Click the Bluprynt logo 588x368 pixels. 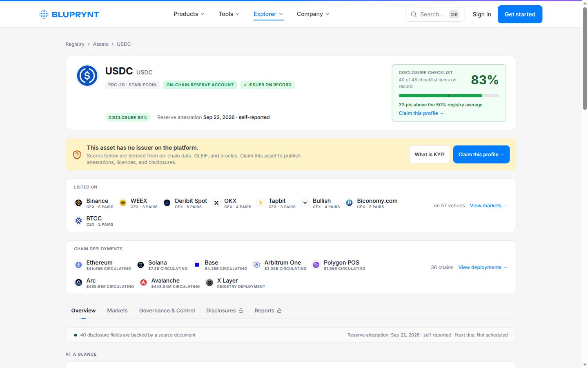(69, 14)
